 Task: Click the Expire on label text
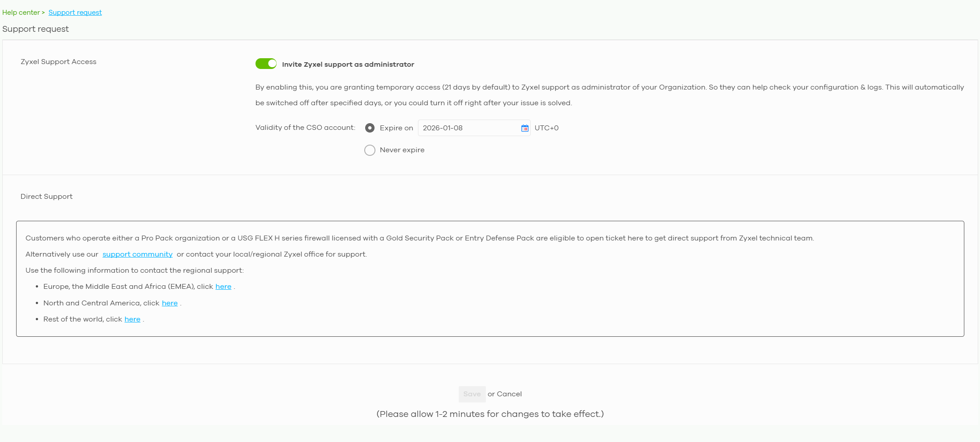[396, 128]
